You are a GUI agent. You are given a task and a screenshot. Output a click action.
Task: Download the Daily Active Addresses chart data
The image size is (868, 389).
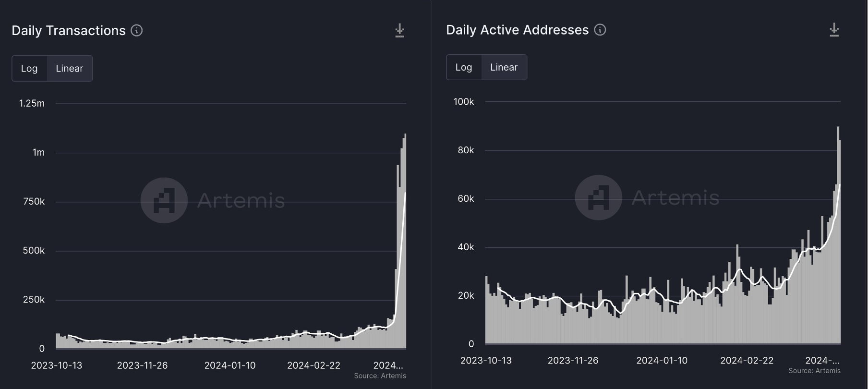(834, 30)
